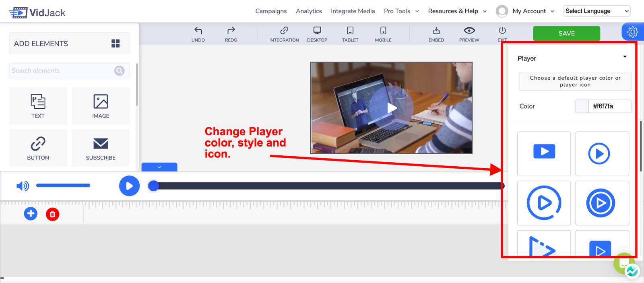
Task: Click the Player panel scrollbar
Action: point(641,146)
